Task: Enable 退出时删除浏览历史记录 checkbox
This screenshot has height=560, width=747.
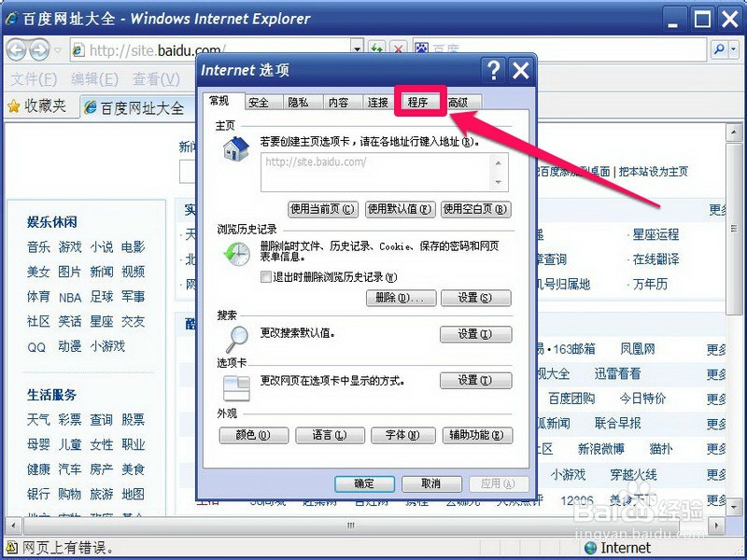Action: [x=266, y=276]
